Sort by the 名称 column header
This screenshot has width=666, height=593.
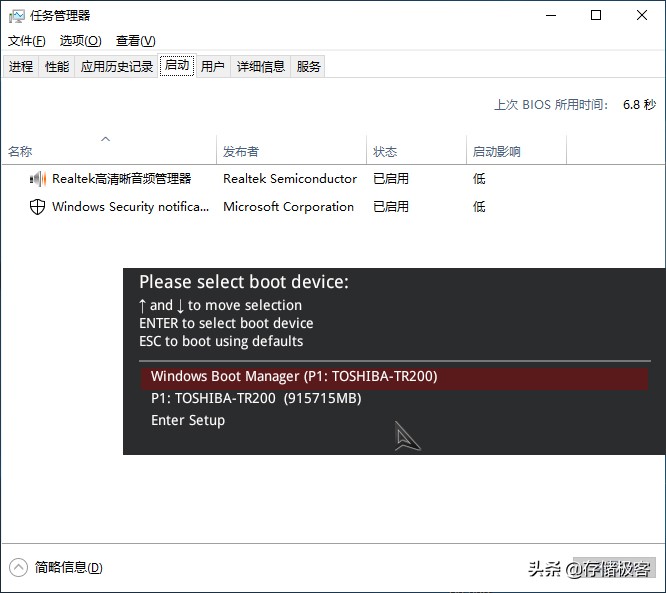tap(110, 150)
